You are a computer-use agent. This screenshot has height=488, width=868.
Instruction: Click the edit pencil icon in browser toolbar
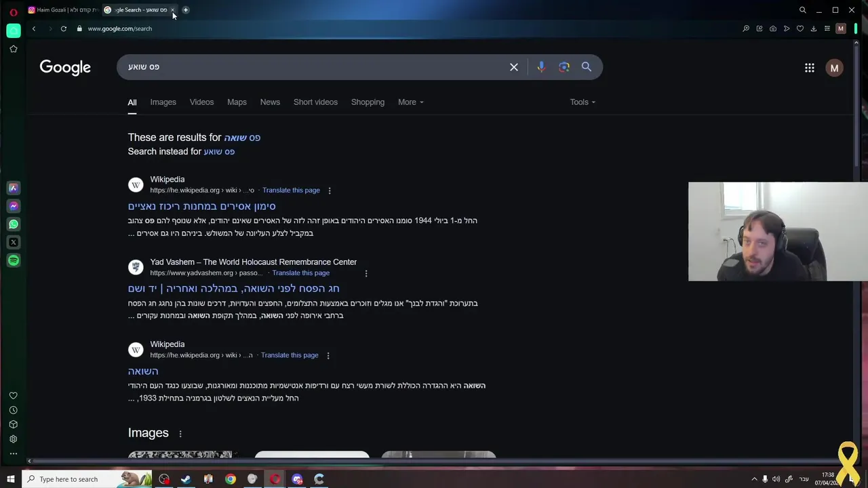pyautogui.click(x=759, y=28)
